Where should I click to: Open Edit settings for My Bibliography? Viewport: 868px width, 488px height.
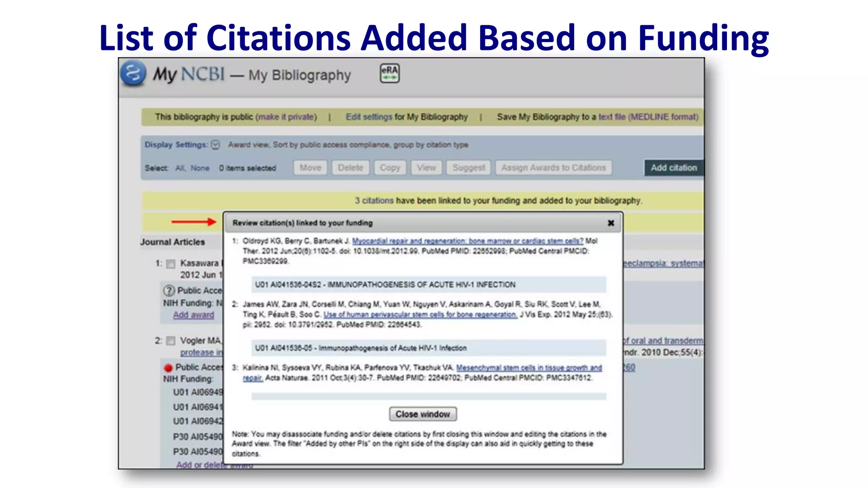click(369, 117)
